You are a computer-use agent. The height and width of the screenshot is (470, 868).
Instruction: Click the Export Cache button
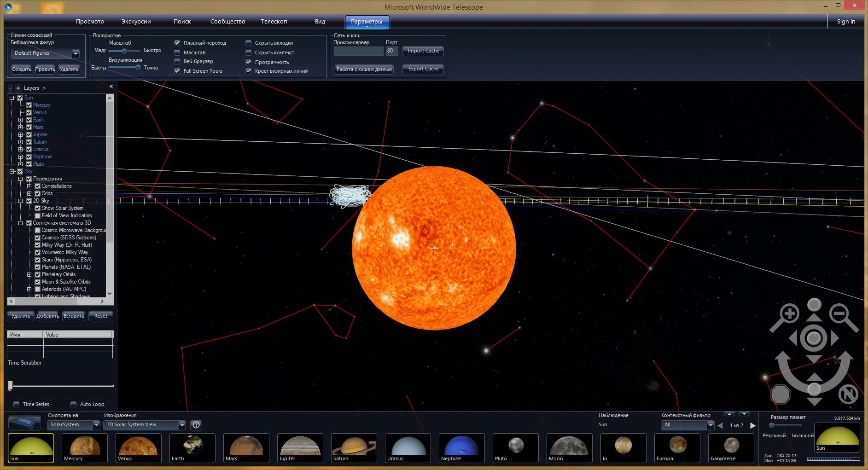(x=423, y=69)
